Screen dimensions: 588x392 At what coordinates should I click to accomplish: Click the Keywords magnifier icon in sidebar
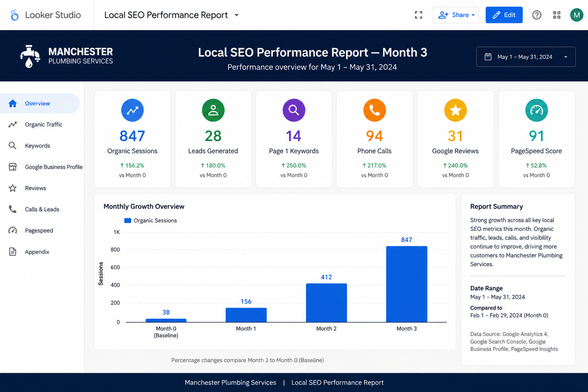13,145
